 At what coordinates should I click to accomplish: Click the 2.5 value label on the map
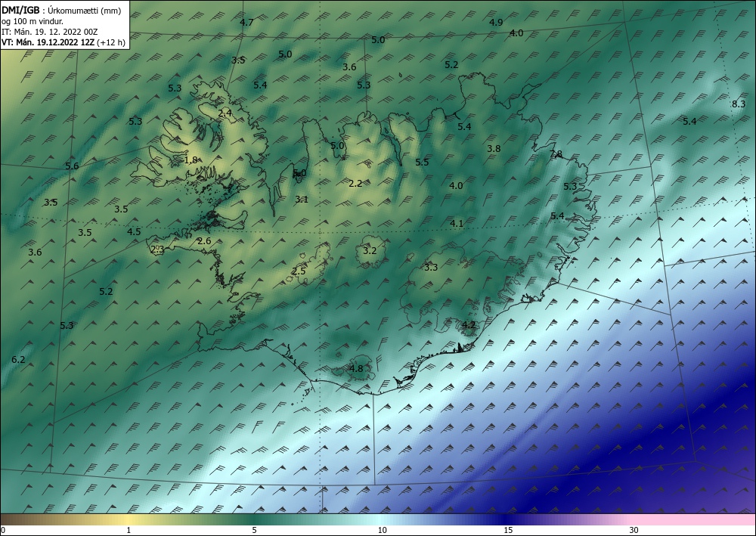point(299,271)
